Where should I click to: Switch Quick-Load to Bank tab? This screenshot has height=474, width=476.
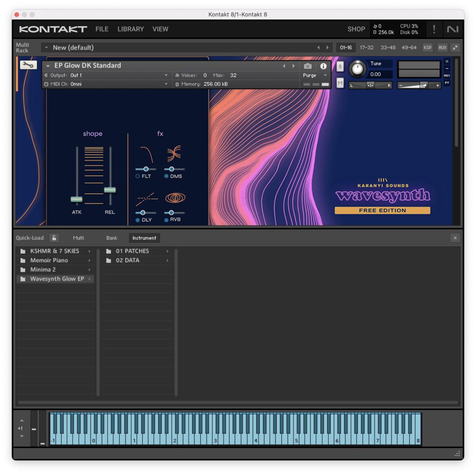pos(112,238)
